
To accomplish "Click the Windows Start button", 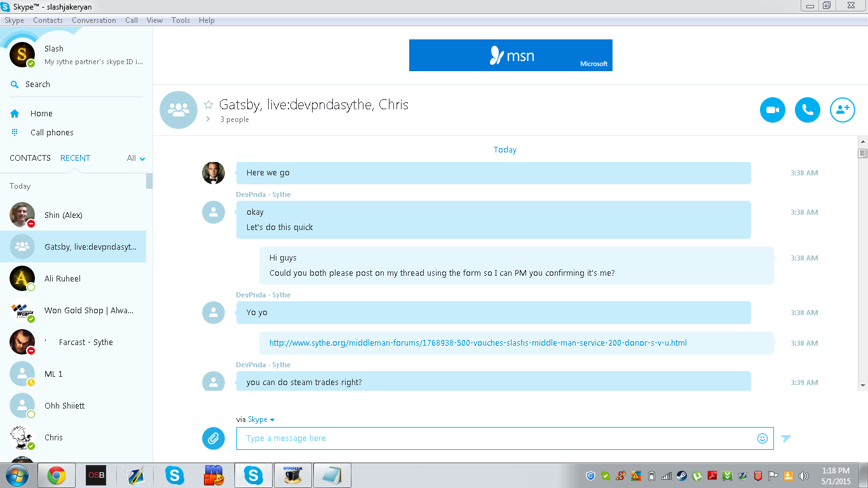I will tap(17, 475).
